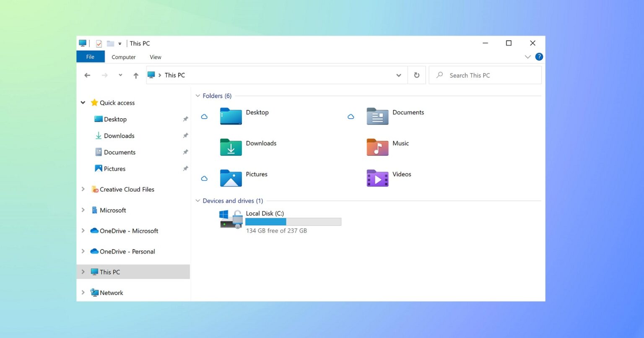Select Network in the navigation pane
Image resolution: width=644 pixels, height=338 pixels.
pos(112,292)
